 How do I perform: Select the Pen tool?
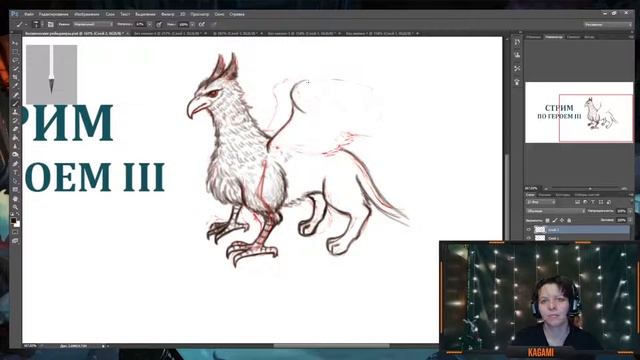[15, 163]
